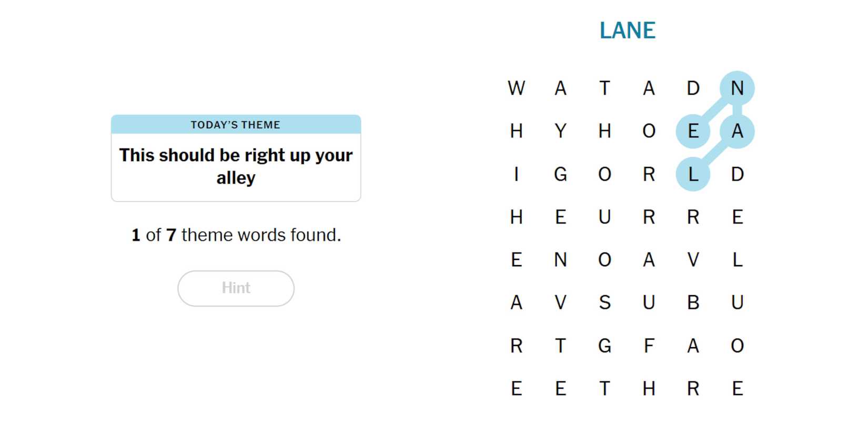
Task: Select the G between T and F
Action: click(x=604, y=346)
